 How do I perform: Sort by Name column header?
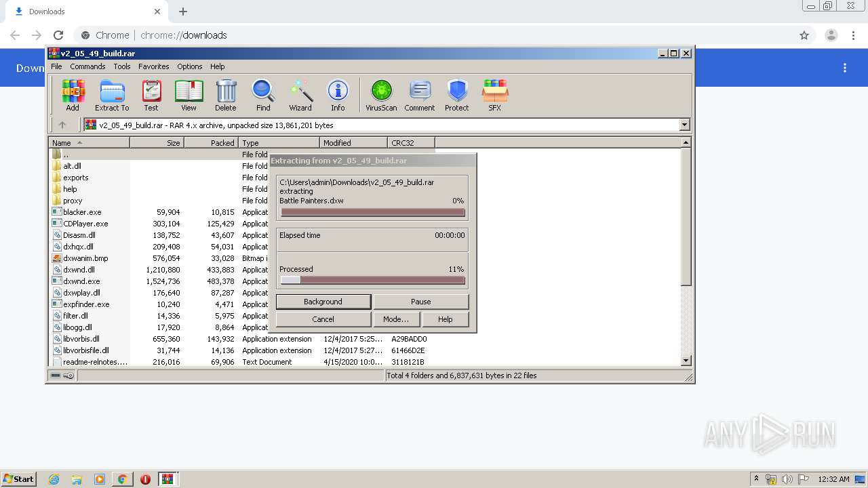coord(89,142)
